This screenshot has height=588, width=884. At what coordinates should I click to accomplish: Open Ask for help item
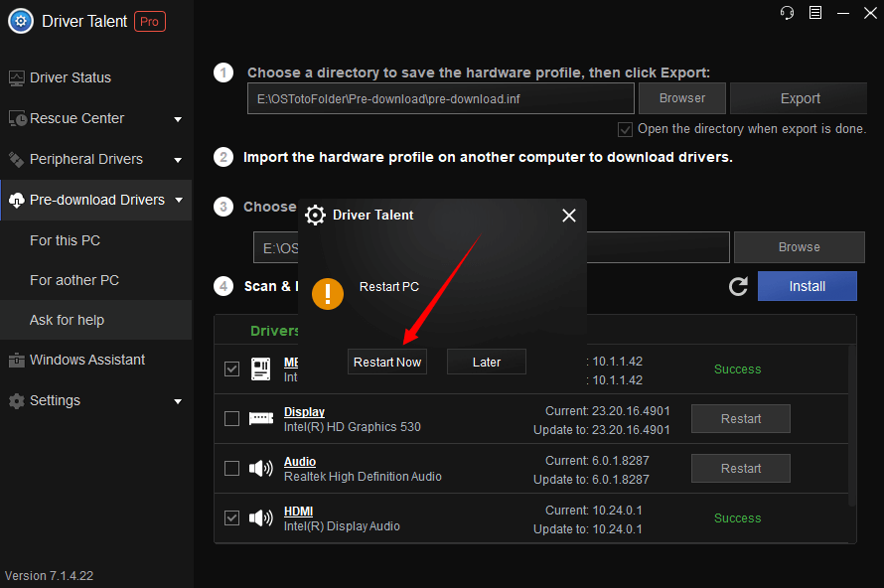[x=68, y=320]
